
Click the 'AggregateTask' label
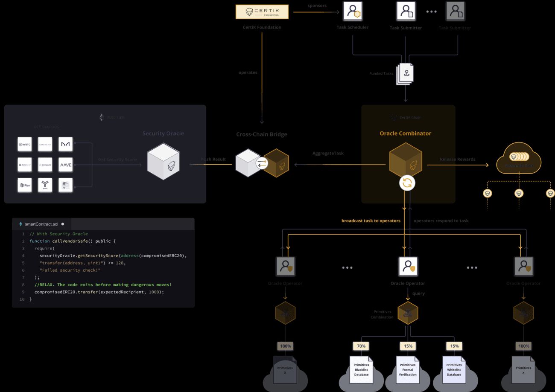tap(328, 153)
